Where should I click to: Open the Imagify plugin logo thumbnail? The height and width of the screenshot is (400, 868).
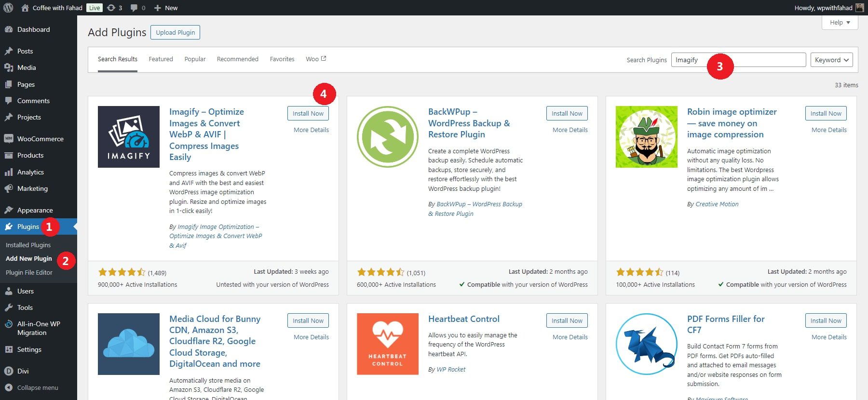click(x=129, y=137)
